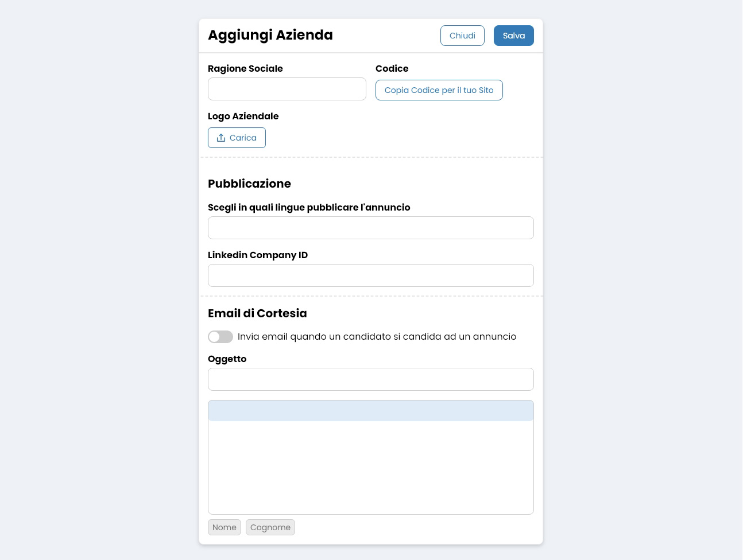Click the Linkedin Company ID label
Viewport: 743px width, 560px height.
[258, 255]
